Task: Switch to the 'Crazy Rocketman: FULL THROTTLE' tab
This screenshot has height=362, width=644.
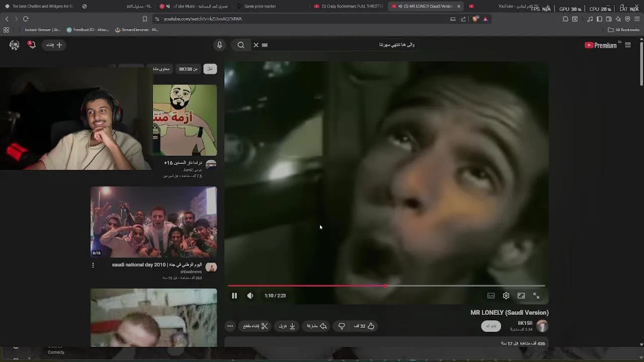Action: click(x=348, y=6)
